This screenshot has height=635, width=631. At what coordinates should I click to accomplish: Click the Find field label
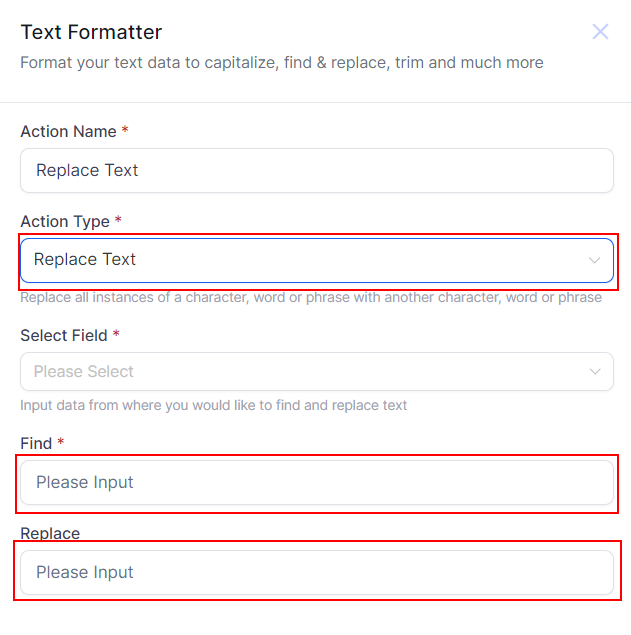tap(35, 443)
